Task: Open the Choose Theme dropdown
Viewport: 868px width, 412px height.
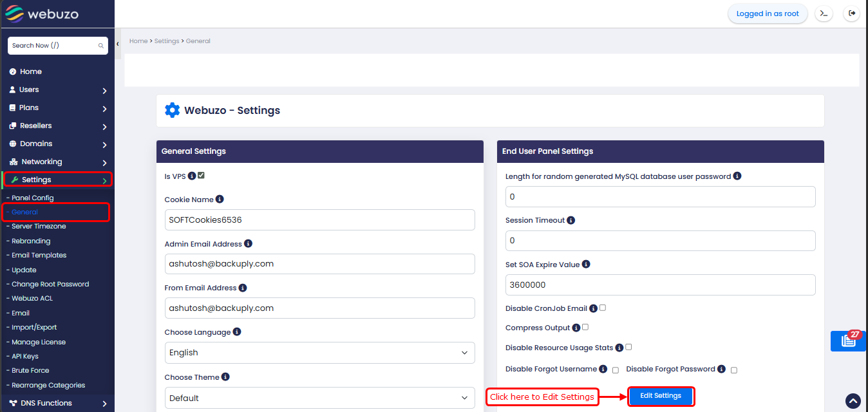Action: click(319, 398)
